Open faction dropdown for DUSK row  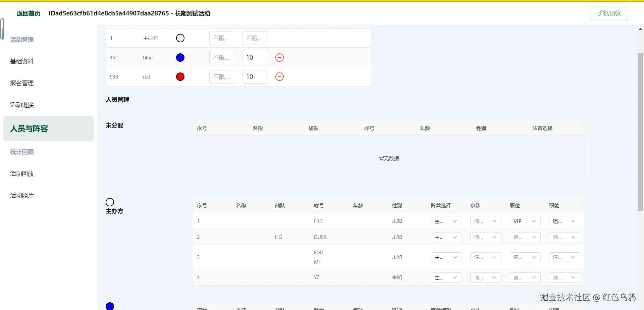pos(446,238)
